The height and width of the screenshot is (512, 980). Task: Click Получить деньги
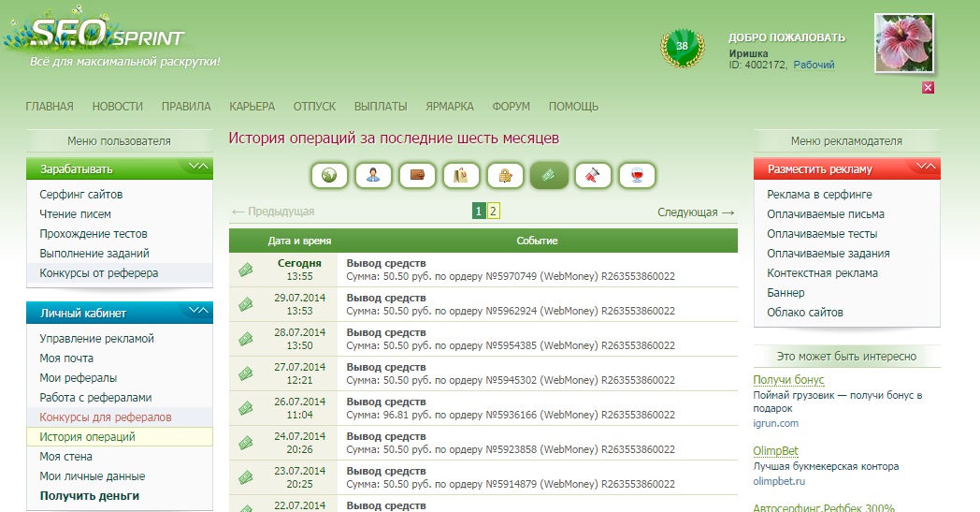90,496
